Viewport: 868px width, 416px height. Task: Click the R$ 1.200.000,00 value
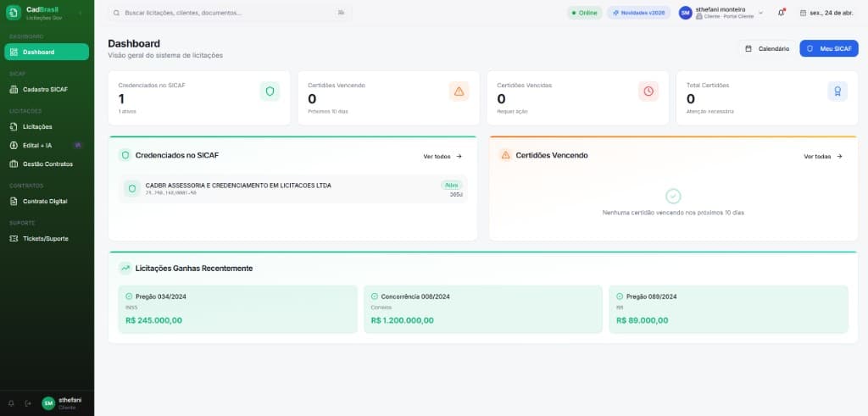point(403,320)
